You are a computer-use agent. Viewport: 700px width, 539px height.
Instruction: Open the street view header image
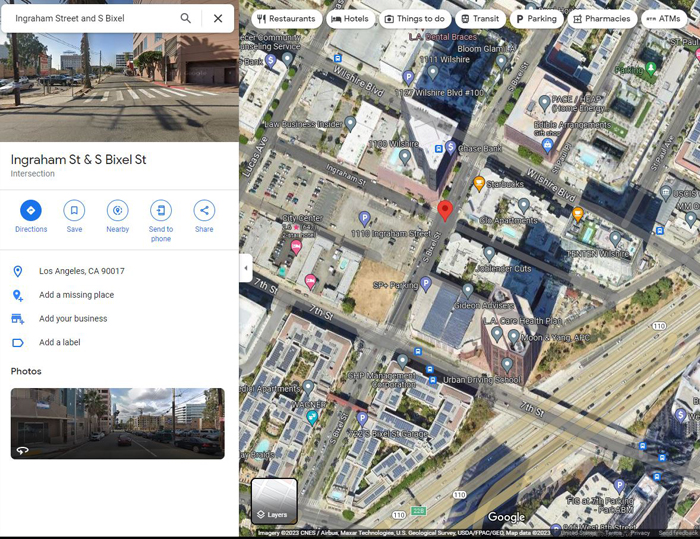pos(119,87)
